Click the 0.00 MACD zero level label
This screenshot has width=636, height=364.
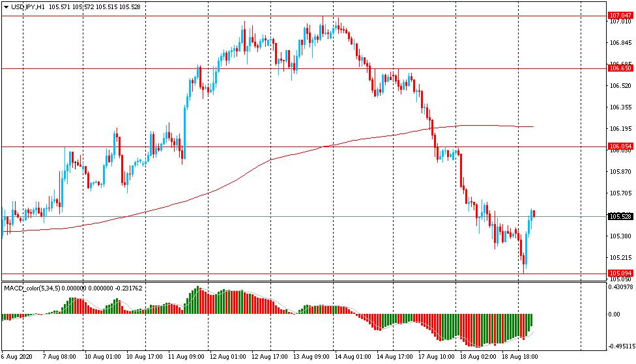(x=614, y=314)
